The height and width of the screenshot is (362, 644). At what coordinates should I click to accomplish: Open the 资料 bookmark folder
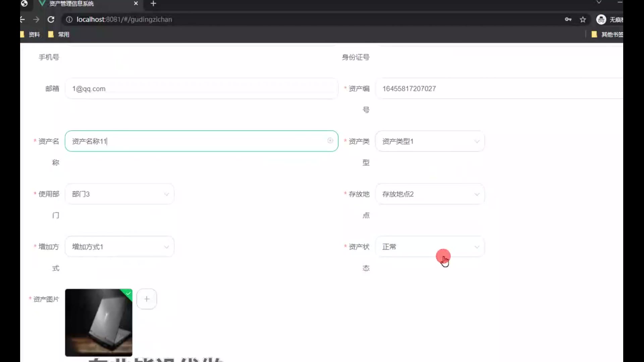(31, 34)
